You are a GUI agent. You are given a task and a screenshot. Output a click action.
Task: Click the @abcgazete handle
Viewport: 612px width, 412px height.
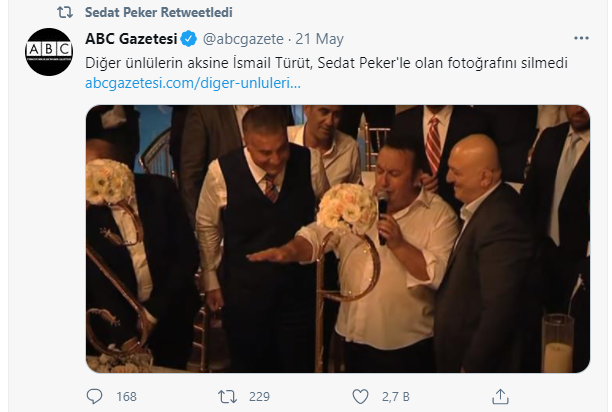coord(243,40)
